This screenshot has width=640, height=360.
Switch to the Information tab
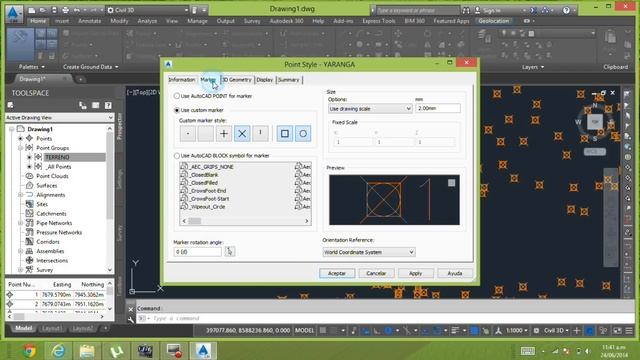pyautogui.click(x=182, y=80)
